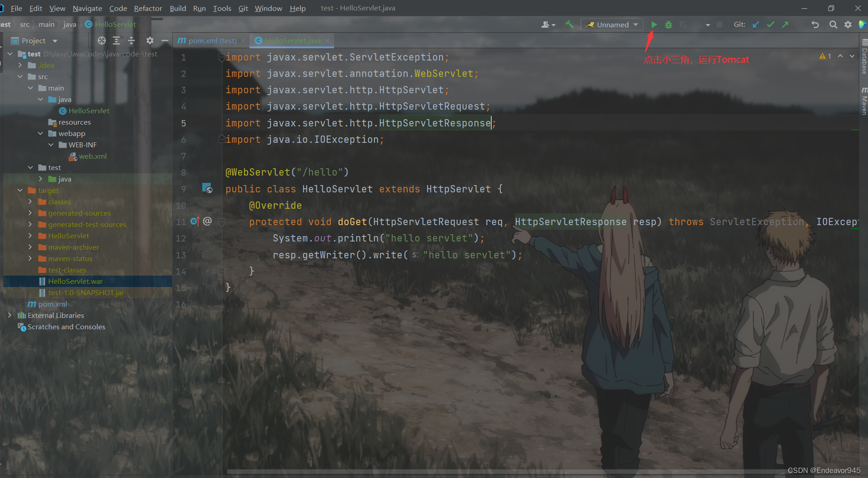This screenshot has width=868, height=478.
Task: Expand the classes folder
Action: [30, 201]
